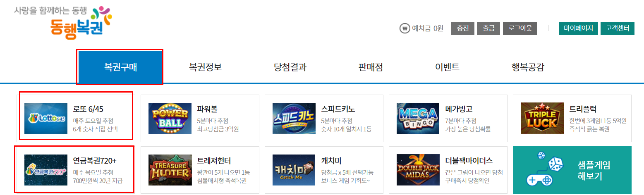
Task: Click '한번에 3게임! 1등 5억원' text
Action: [598, 121]
